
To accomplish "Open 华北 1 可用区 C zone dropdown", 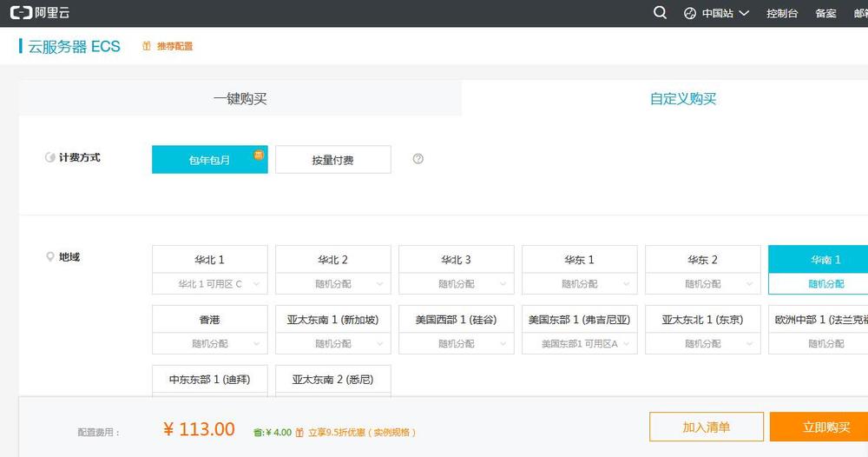I will [210, 283].
